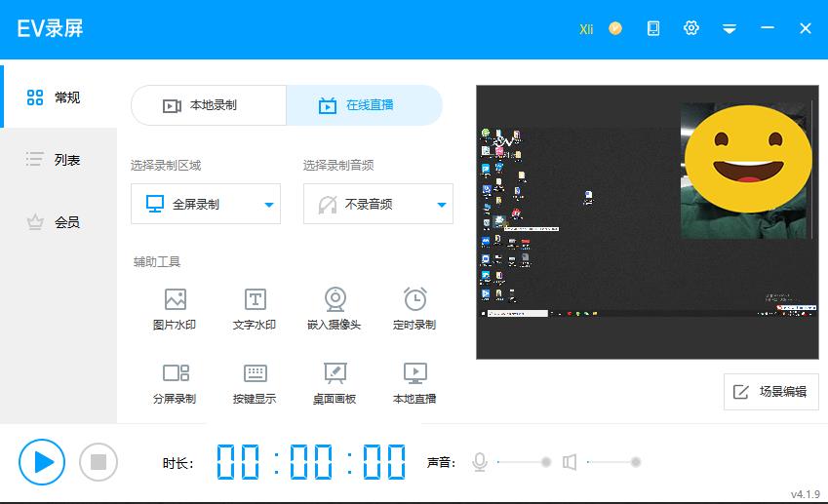
Task: Open the 嵌入摄像头 embed camera tool
Action: (x=335, y=309)
